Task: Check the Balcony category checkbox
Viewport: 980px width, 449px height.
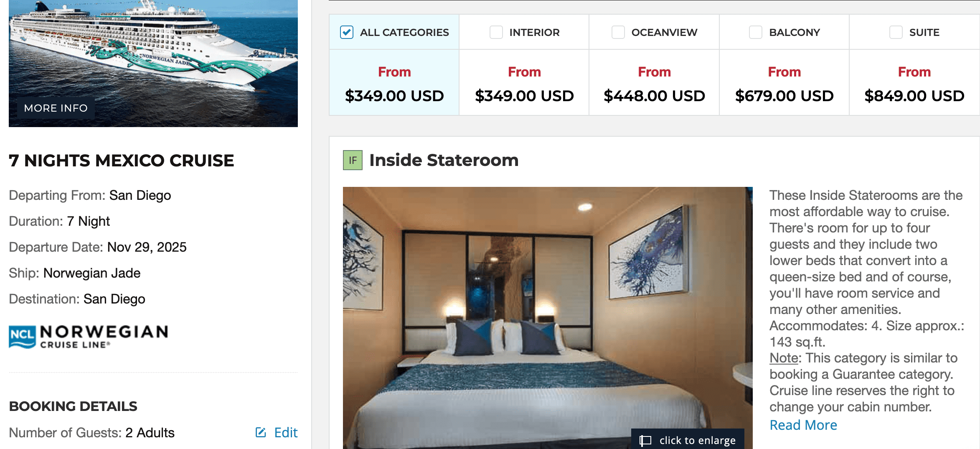Action: (756, 32)
